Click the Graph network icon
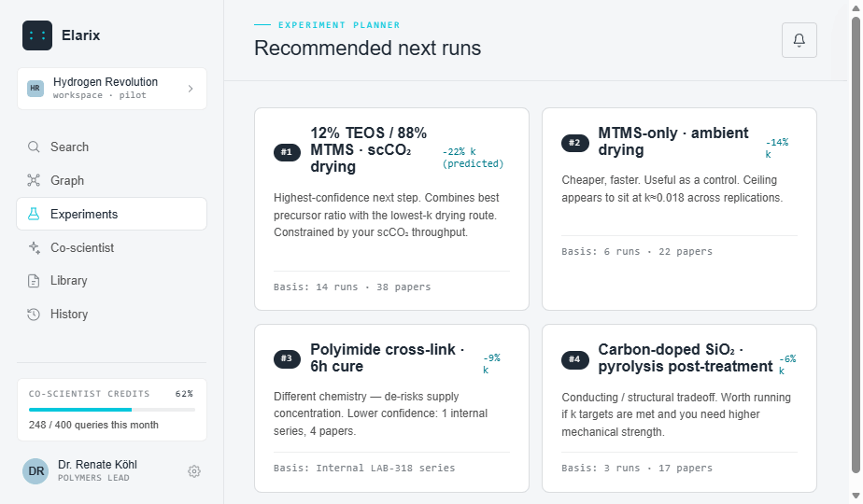The height and width of the screenshot is (504, 863). click(x=34, y=180)
